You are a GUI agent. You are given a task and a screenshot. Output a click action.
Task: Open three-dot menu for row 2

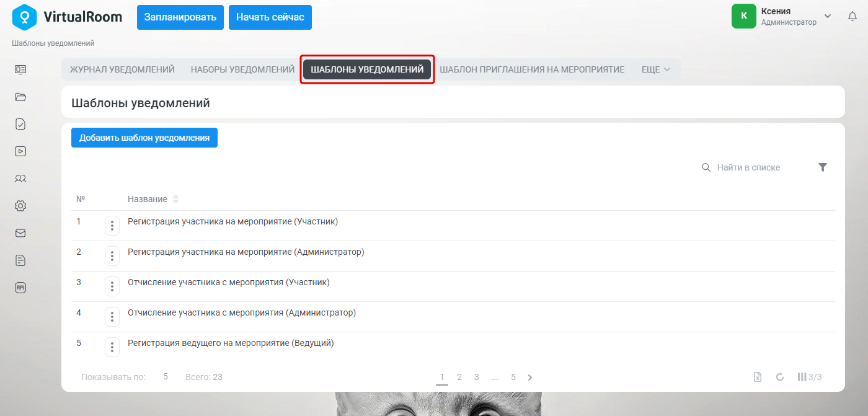click(112, 256)
